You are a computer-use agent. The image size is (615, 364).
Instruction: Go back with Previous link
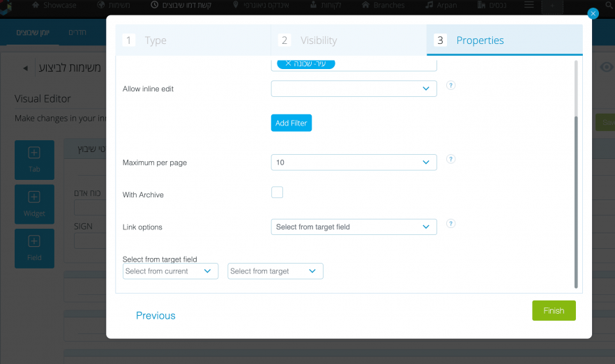[x=155, y=315]
